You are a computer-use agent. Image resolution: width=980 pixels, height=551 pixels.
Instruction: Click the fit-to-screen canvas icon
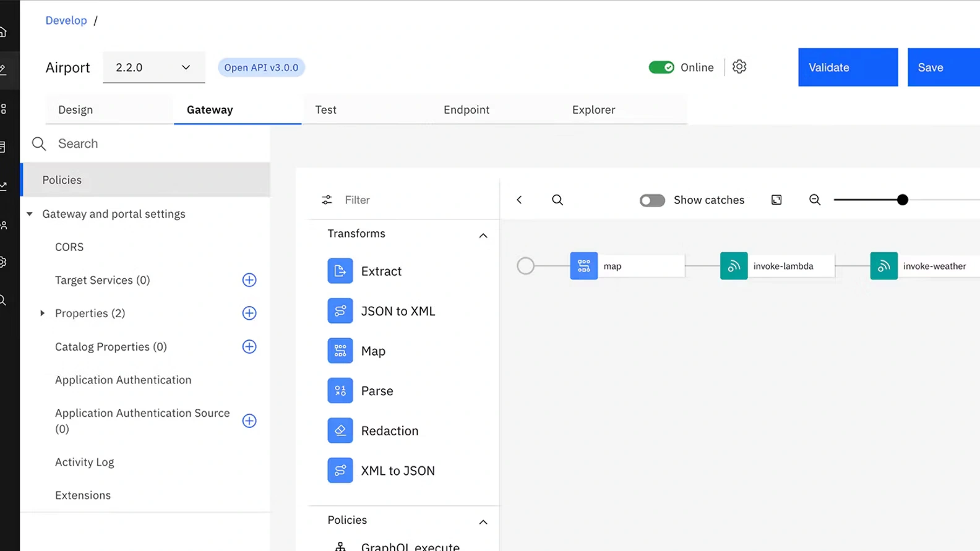point(776,200)
